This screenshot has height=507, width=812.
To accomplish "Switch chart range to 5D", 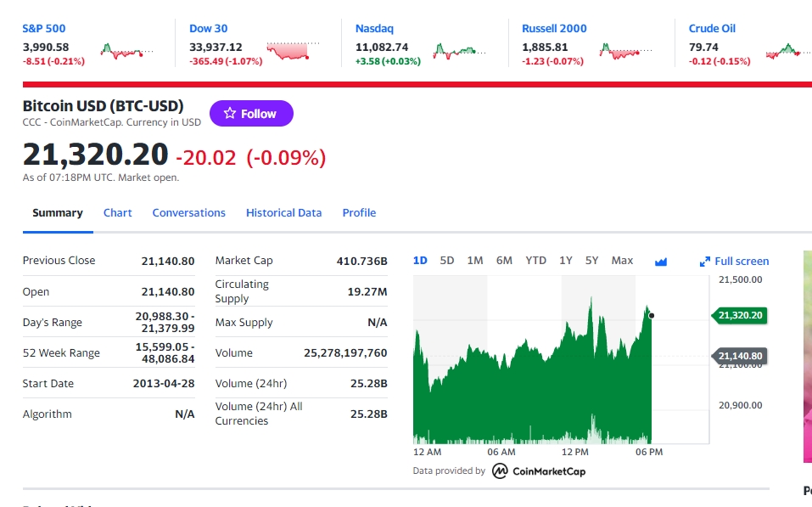I will [x=447, y=261].
